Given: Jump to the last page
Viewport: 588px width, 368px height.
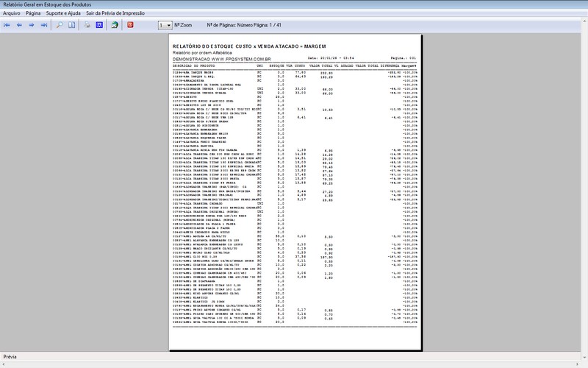Looking at the screenshot, I should pos(45,25).
